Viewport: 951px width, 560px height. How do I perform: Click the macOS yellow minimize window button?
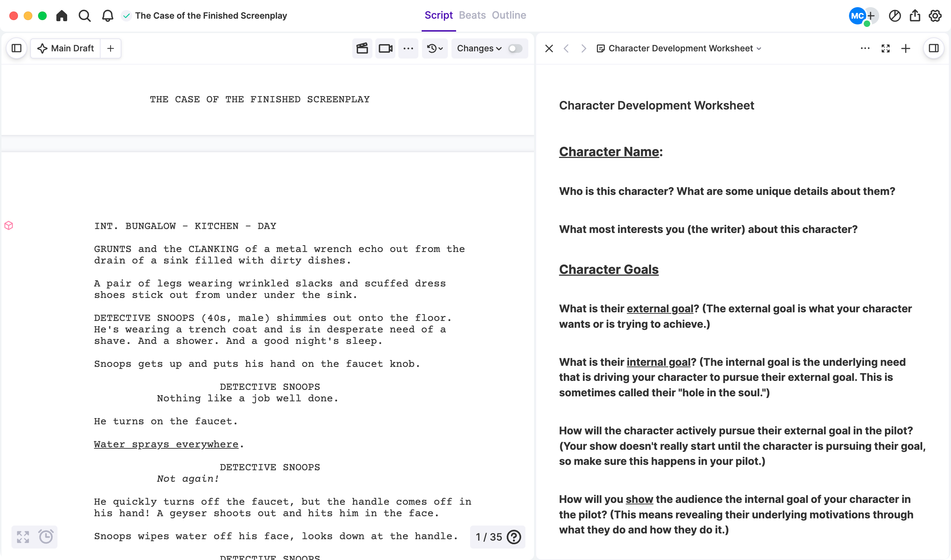[x=28, y=16]
